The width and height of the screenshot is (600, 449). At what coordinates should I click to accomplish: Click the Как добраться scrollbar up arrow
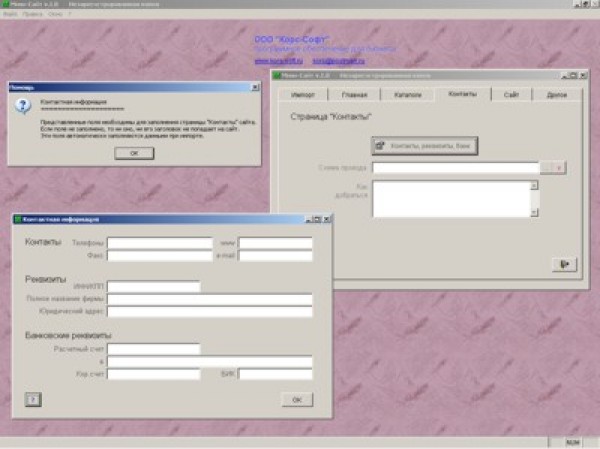tap(534, 186)
